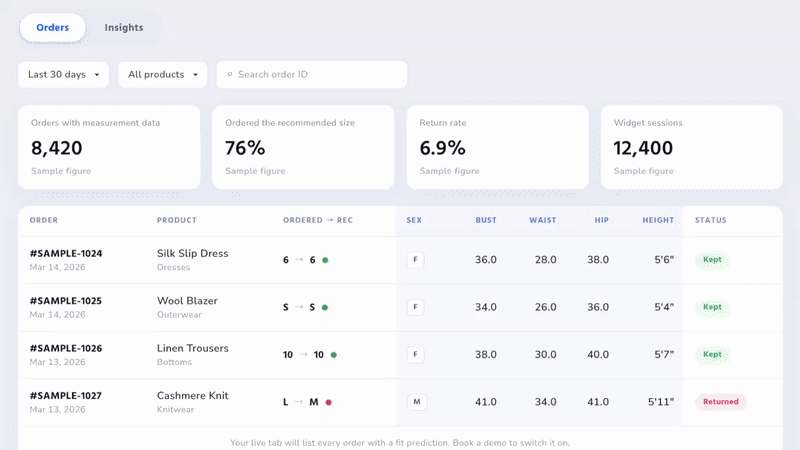Click the Wool Blazer product name
The width and height of the screenshot is (800, 450).
click(187, 301)
